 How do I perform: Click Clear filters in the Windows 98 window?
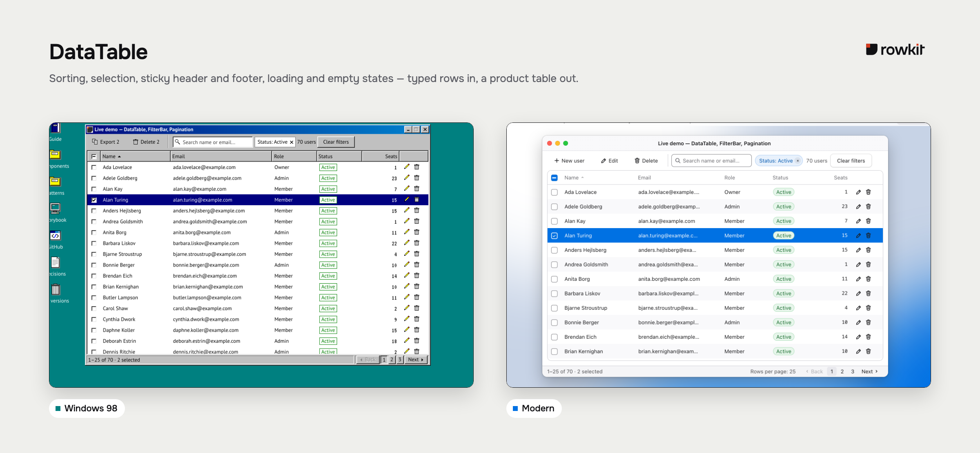336,142
